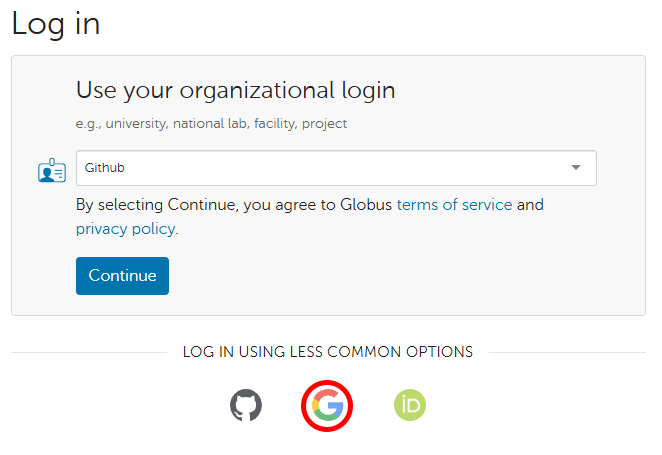Click the word "Globus" in the agreement sentence

tap(363, 204)
